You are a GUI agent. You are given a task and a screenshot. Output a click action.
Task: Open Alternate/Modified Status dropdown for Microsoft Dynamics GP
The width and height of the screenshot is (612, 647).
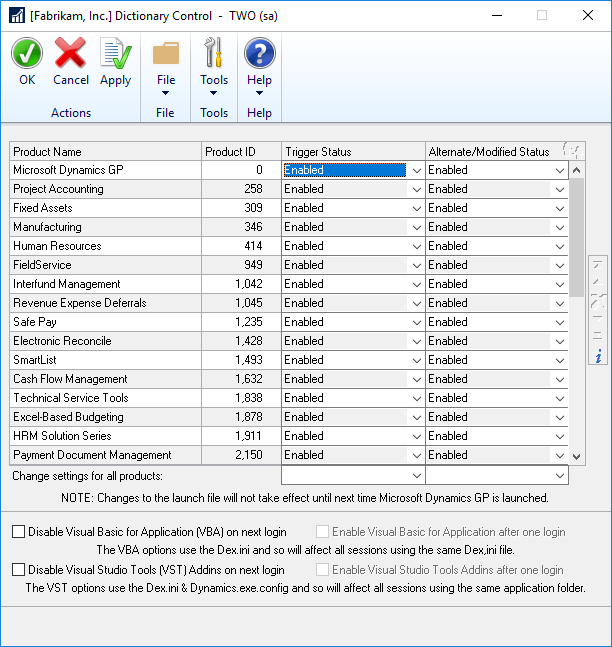[560, 170]
